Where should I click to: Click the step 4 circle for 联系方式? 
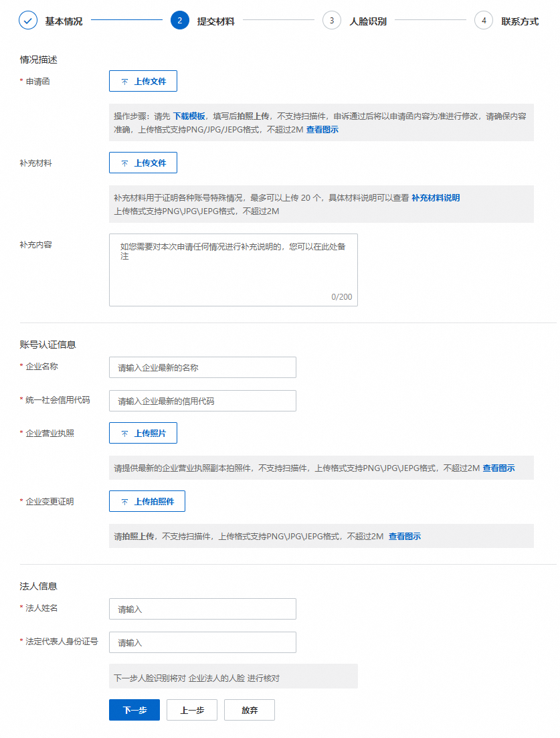[x=484, y=20]
